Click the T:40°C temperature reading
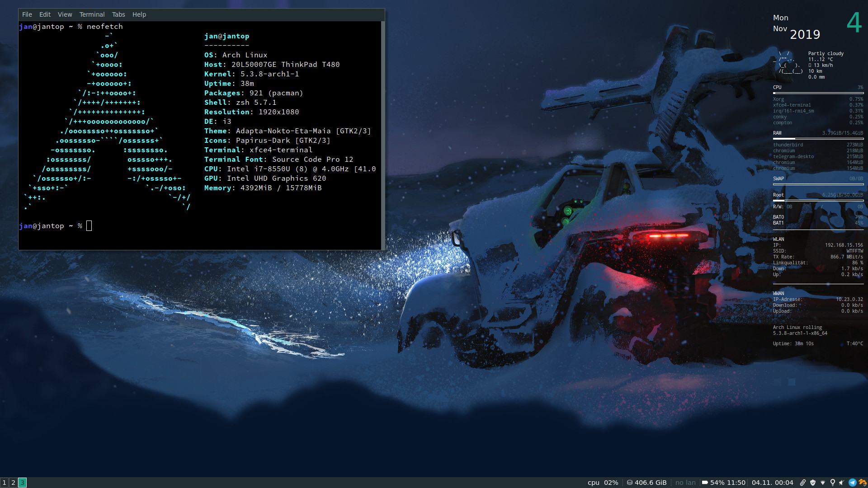 pos(855,343)
